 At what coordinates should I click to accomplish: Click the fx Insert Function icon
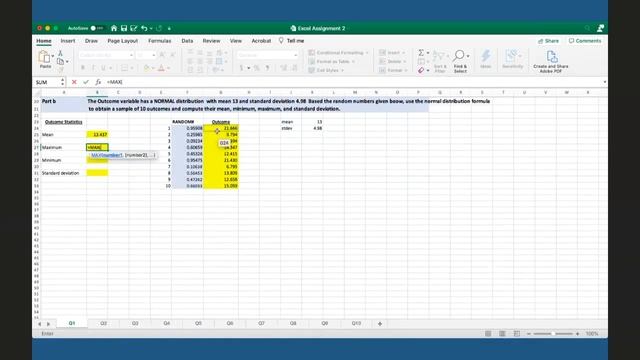pyautogui.click(x=98, y=82)
